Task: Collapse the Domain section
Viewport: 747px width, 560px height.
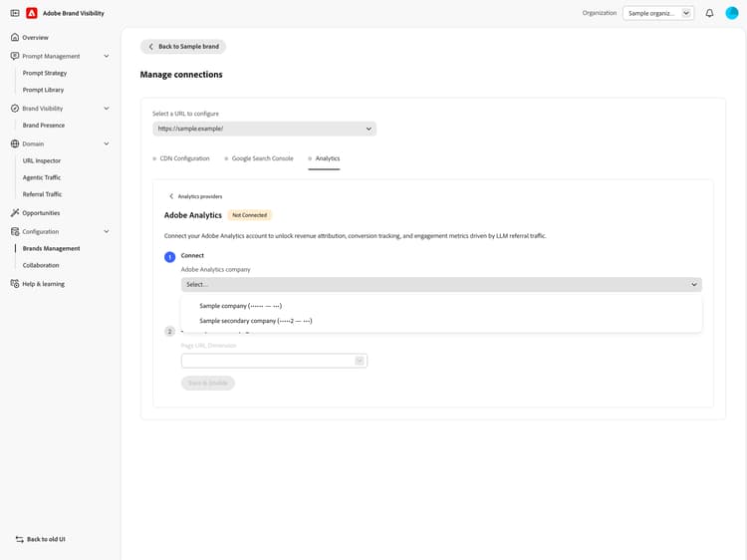Action: click(x=107, y=143)
